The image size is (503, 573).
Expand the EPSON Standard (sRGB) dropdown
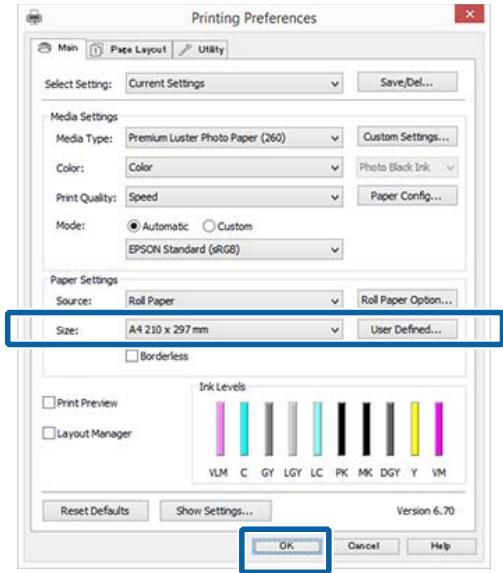pyautogui.click(x=234, y=250)
